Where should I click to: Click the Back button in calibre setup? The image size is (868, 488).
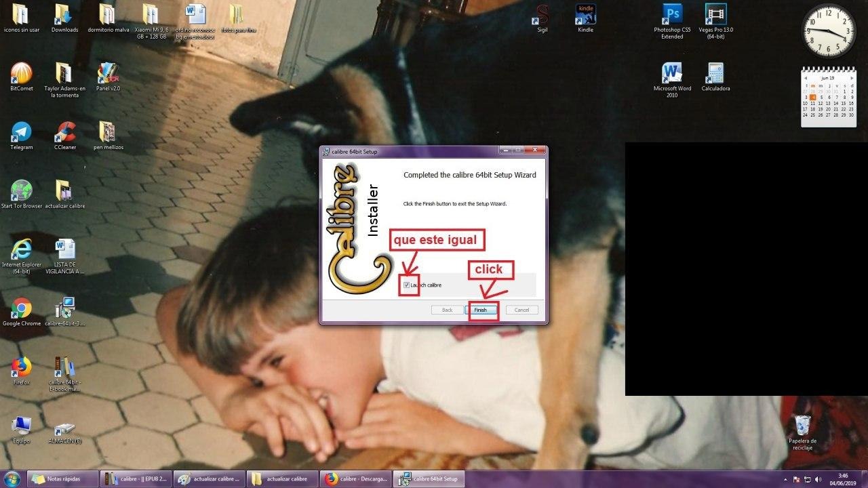click(x=447, y=310)
